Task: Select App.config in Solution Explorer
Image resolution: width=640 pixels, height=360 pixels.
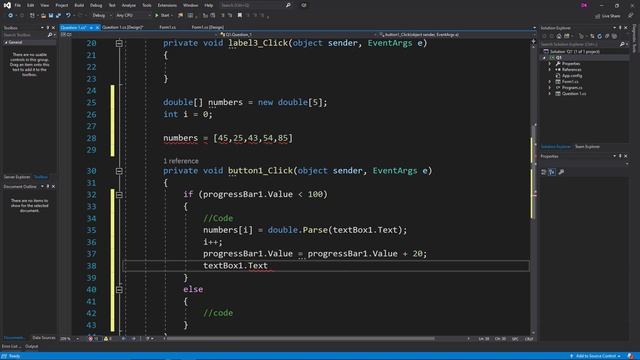Action: point(571,76)
